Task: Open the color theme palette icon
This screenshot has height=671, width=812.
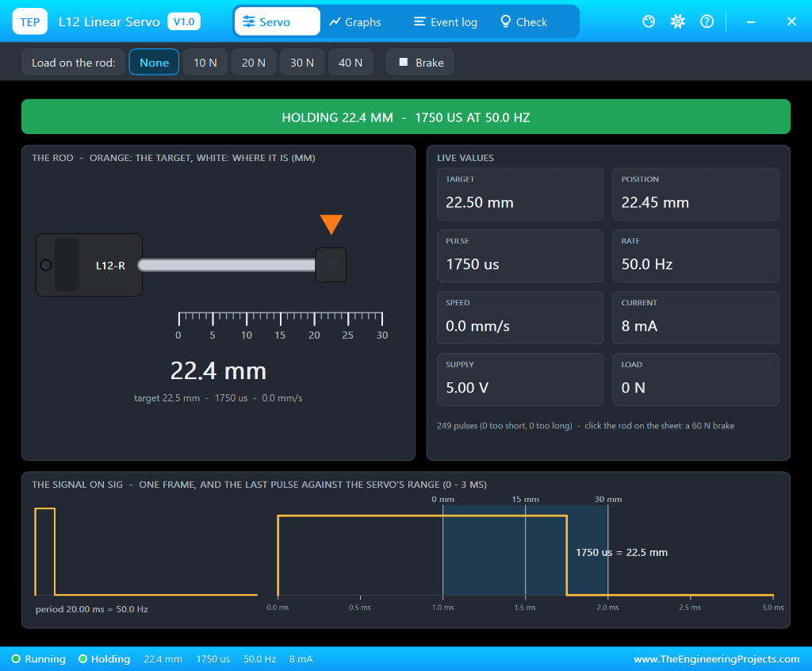Action: click(649, 21)
